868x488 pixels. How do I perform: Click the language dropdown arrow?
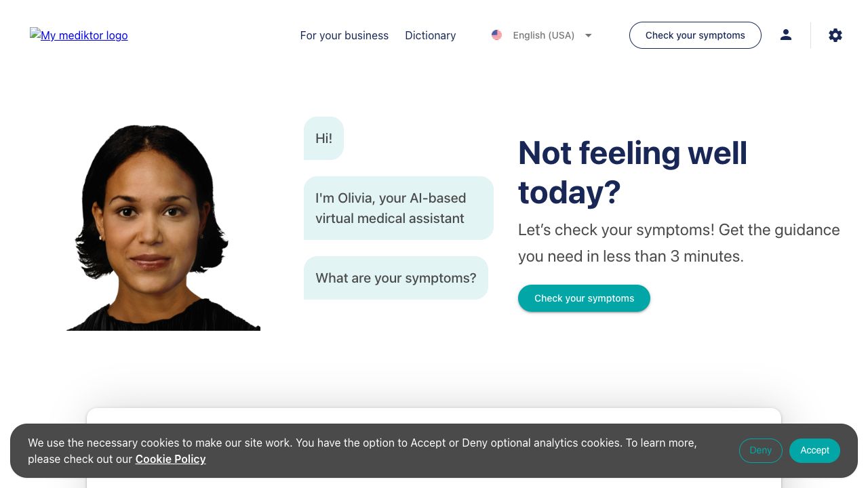tap(588, 35)
